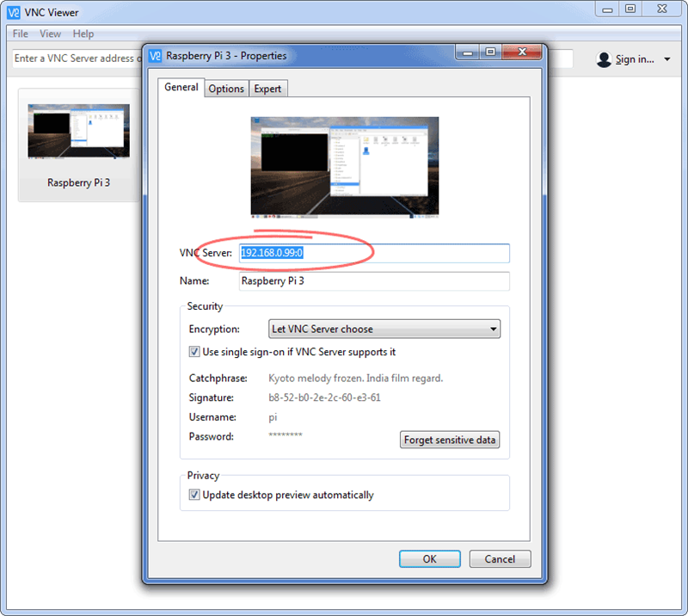Open the Encryption dropdown list

tap(384, 329)
